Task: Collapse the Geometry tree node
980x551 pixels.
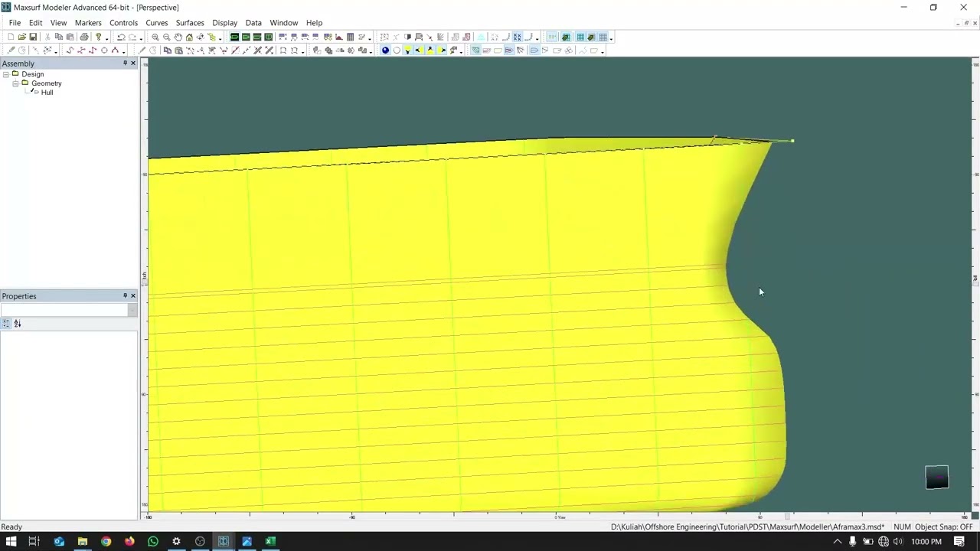Action: (x=15, y=83)
